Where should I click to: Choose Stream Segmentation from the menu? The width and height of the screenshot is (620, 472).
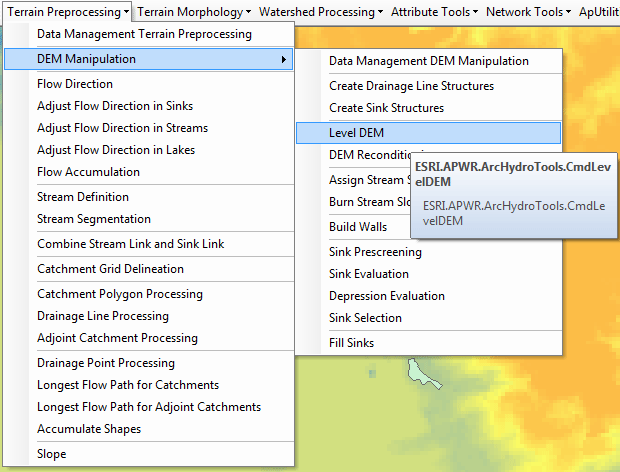[94, 219]
